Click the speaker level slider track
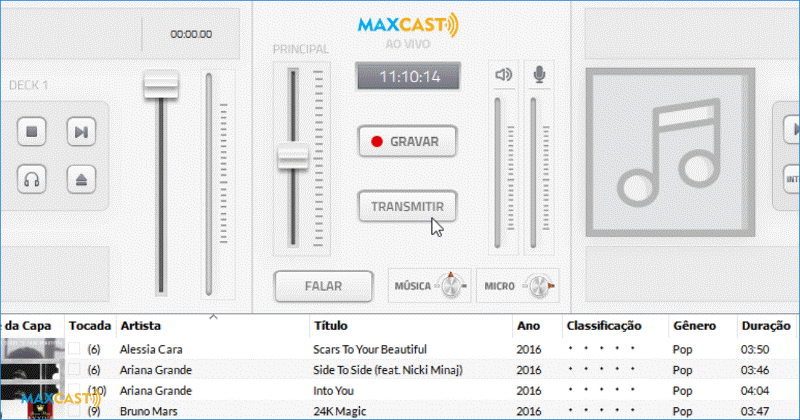 tap(497, 172)
